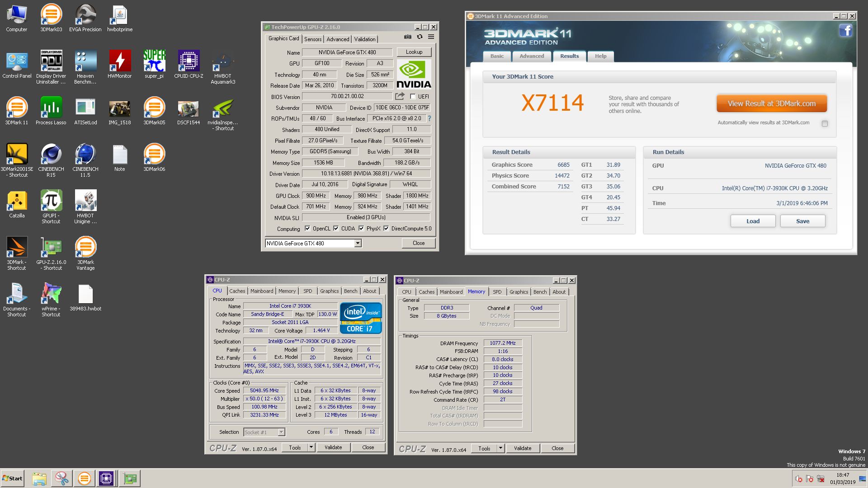Viewport: 868px width, 488px height.
Task: Open CINEBENCH R15 desktop icon
Action: tap(51, 160)
